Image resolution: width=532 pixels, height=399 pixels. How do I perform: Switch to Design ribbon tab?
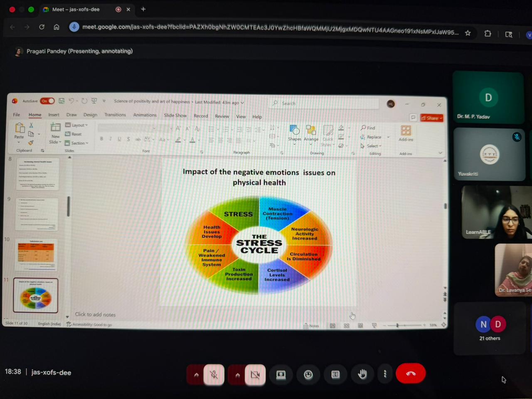90,115
